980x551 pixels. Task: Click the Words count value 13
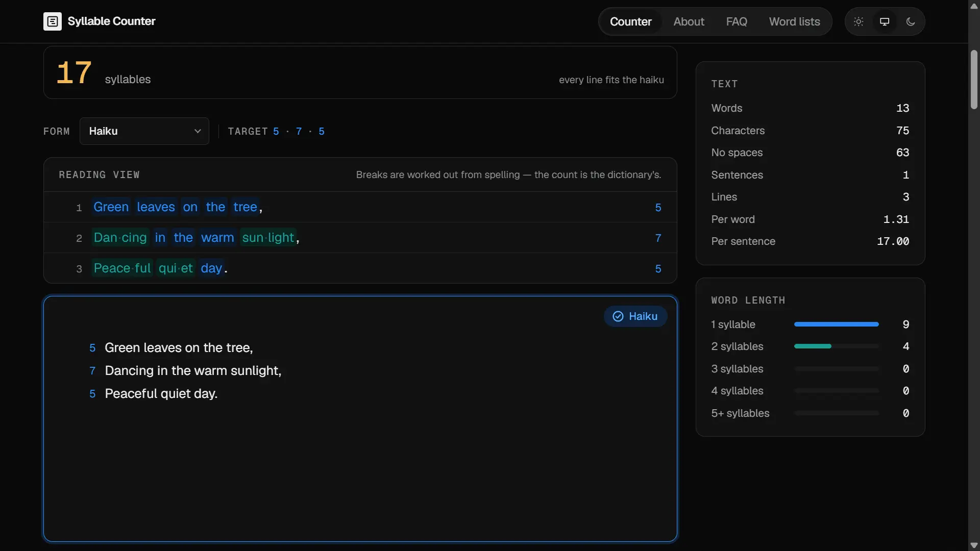pyautogui.click(x=902, y=108)
